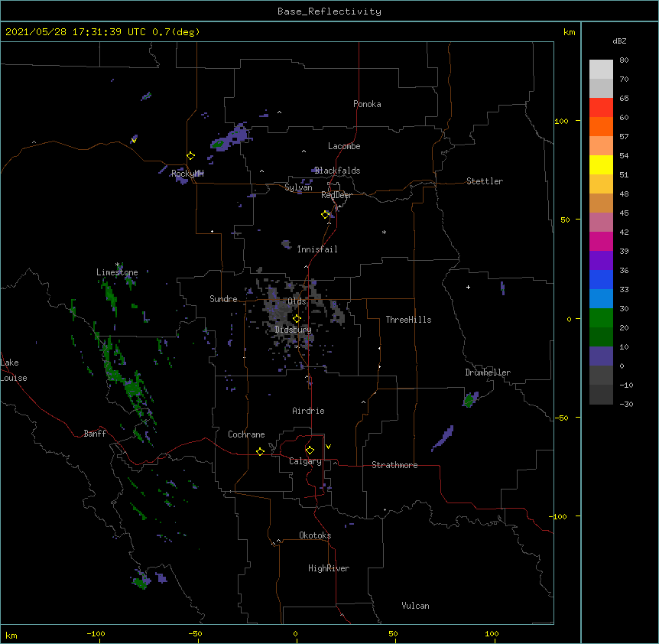
Task: Pick the red 65-60 dBZ legend swatch
Action: 601,108
